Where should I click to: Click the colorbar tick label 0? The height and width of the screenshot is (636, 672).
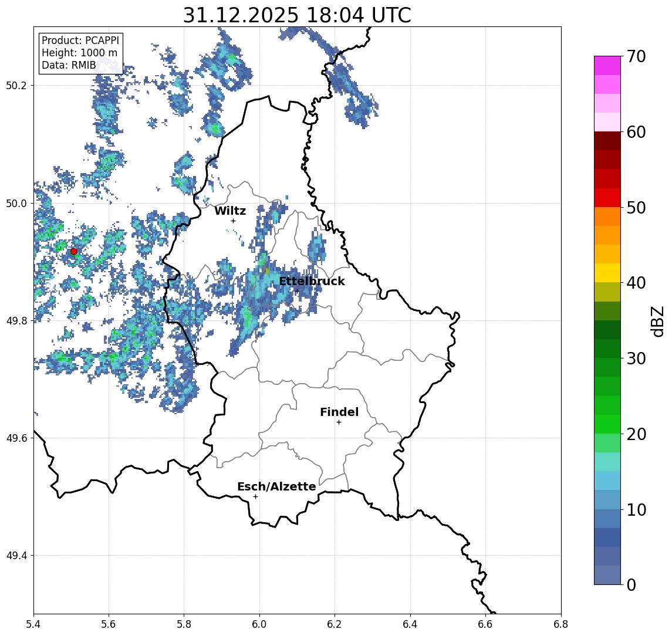pyautogui.click(x=632, y=584)
